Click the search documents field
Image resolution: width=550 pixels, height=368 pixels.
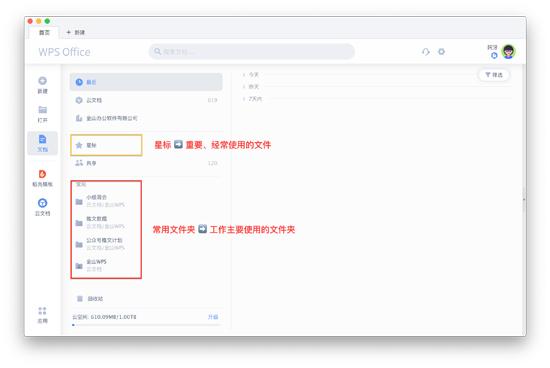click(252, 52)
